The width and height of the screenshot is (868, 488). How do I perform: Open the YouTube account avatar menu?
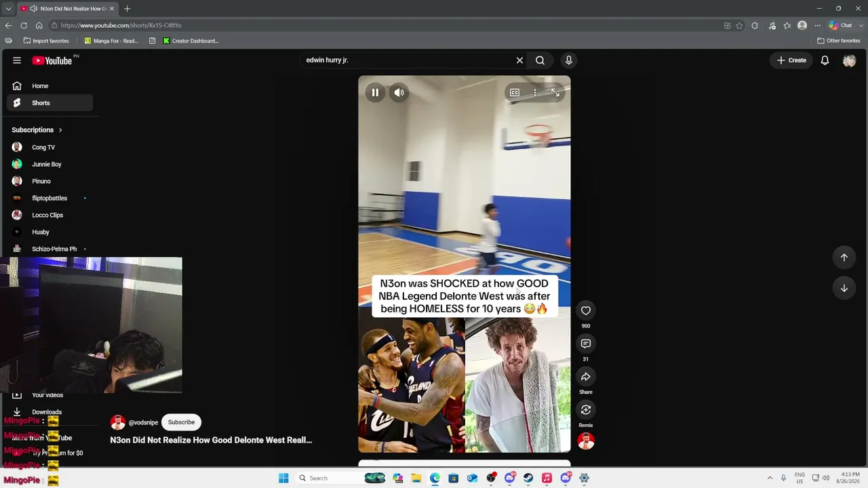click(849, 60)
